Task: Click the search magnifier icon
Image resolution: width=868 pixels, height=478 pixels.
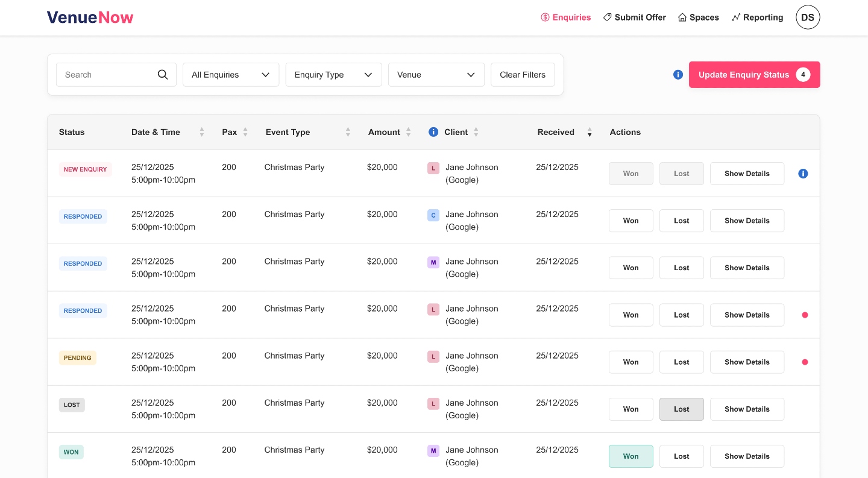Action: coord(163,75)
